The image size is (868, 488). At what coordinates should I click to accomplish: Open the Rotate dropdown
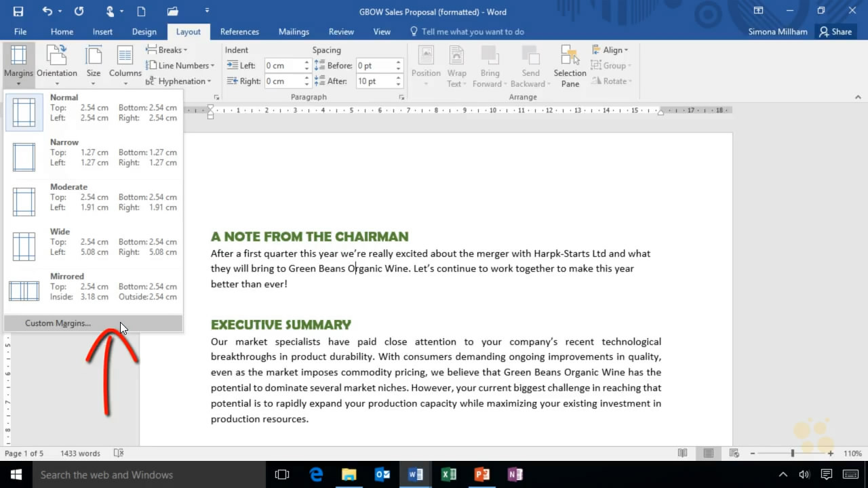tap(612, 81)
